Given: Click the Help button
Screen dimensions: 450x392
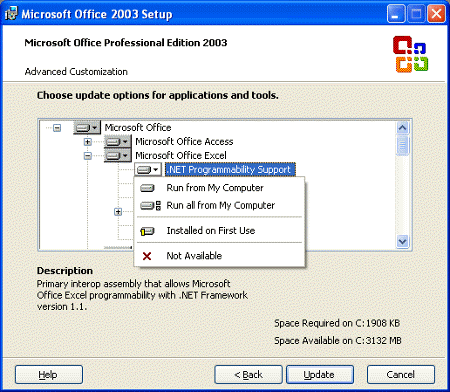Looking at the screenshot, I should pyautogui.click(x=49, y=375).
